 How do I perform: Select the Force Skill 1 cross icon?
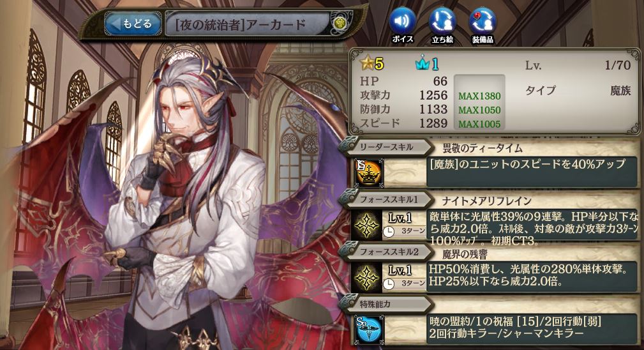click(366, 225)
